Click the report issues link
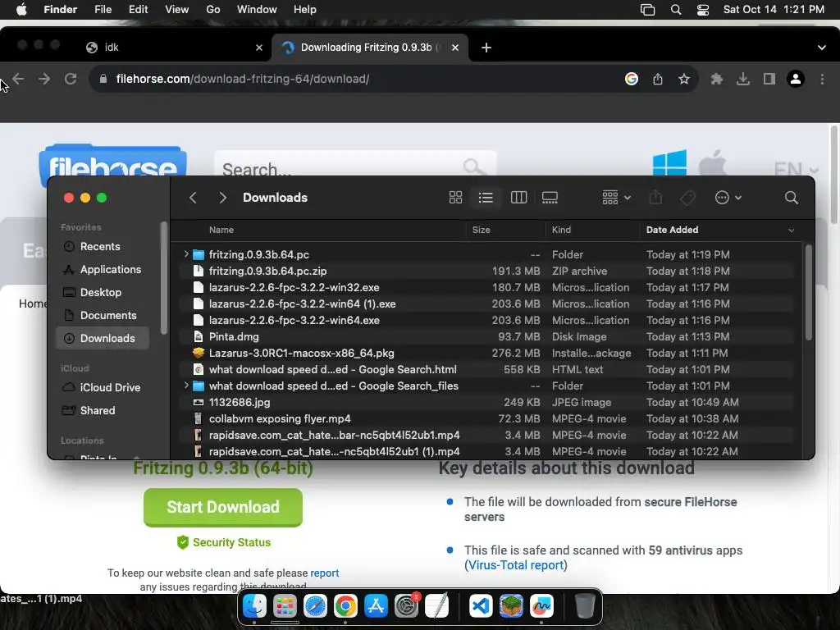This screenshot has height=630, width=840. pyautogui.click(x=325, y=573)
